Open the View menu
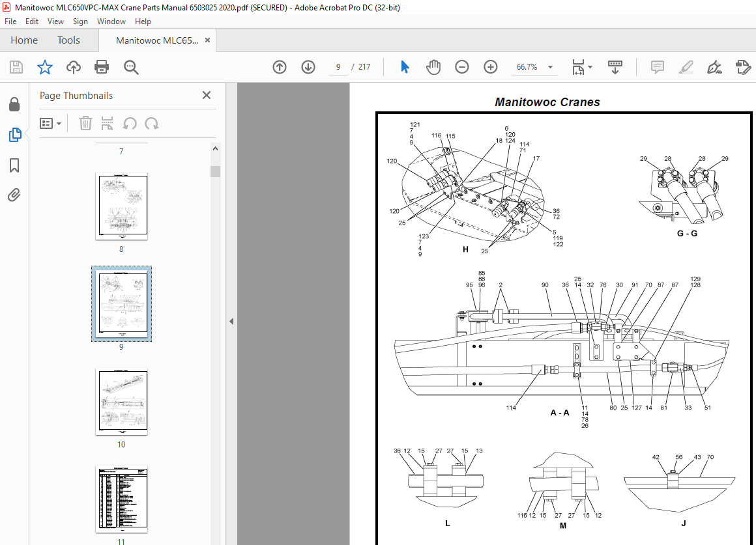Screen dimensions: 756x545 tap(55, 21)
